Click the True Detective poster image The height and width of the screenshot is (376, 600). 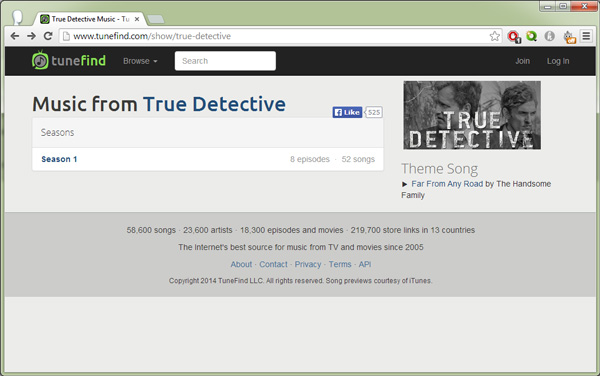coord(472,115)
